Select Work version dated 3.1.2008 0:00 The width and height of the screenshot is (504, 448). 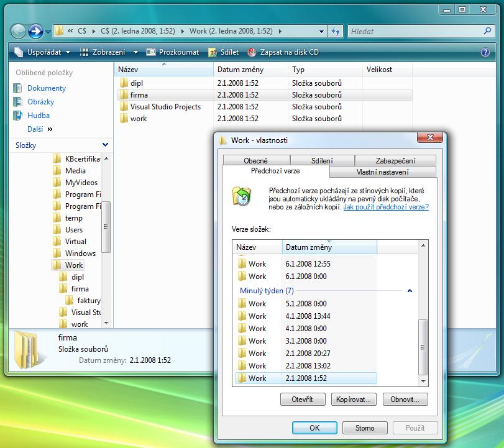tap(306, 341)
